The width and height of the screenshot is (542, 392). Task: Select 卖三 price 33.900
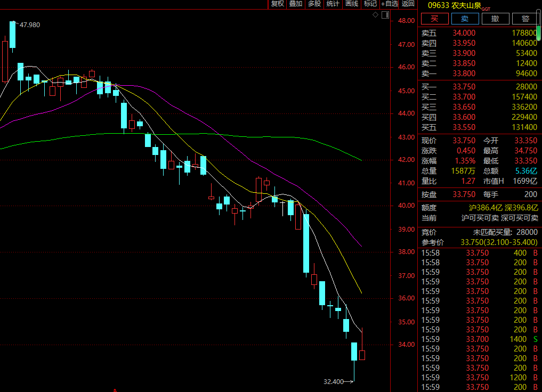[x=464, y=53]
